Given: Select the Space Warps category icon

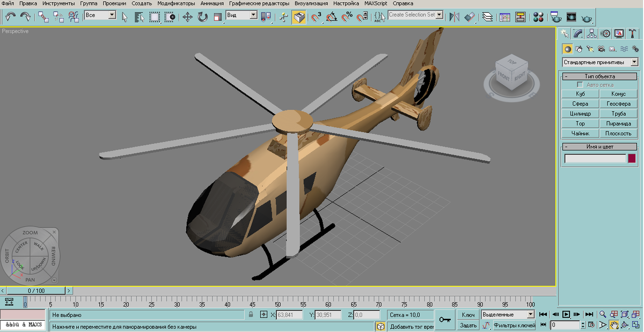Looking at the screenshot, I should (x=624, y=49).
